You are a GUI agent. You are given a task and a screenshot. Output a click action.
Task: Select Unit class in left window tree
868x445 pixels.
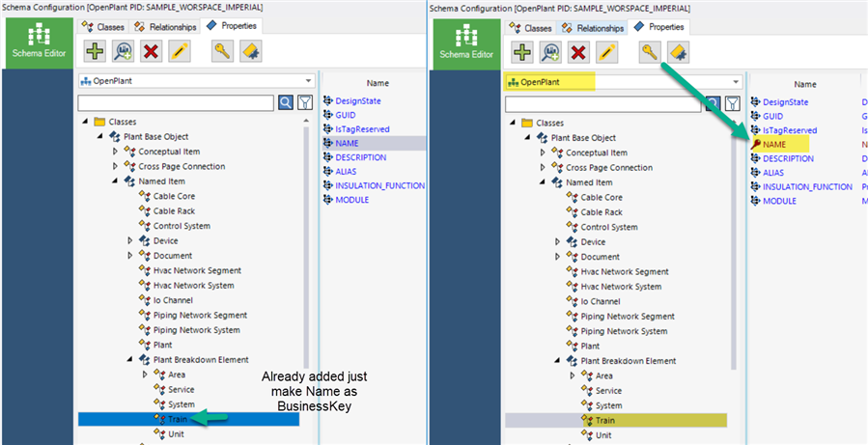(177, 434)
